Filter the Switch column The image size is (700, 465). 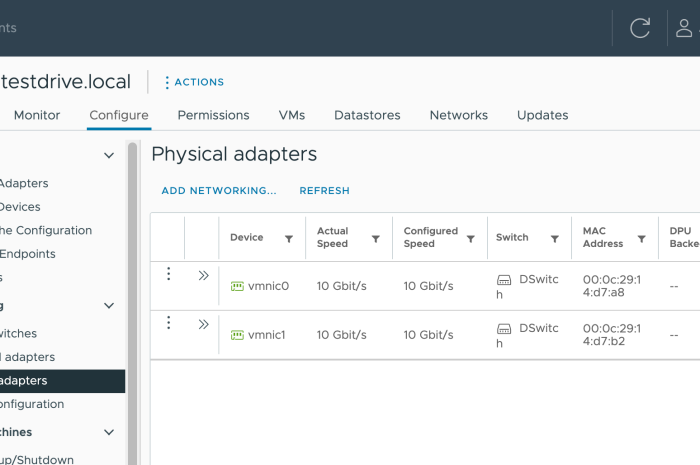coord(554,239)
